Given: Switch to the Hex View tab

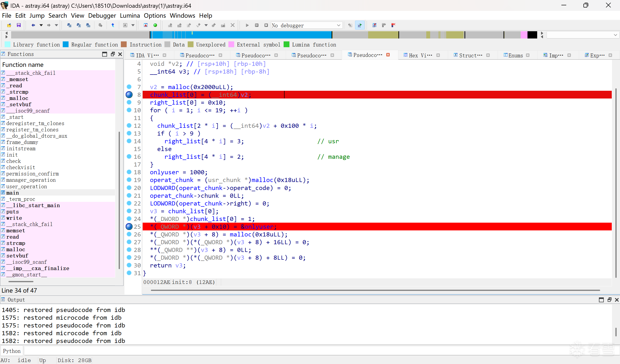Looking at the screenshot, I should [x=420, y=55].
